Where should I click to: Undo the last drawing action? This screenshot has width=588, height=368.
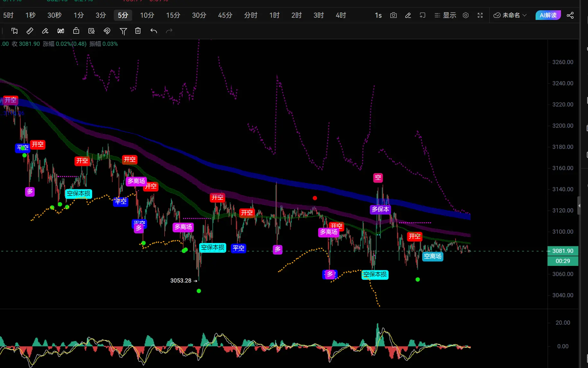coord(154,31)
